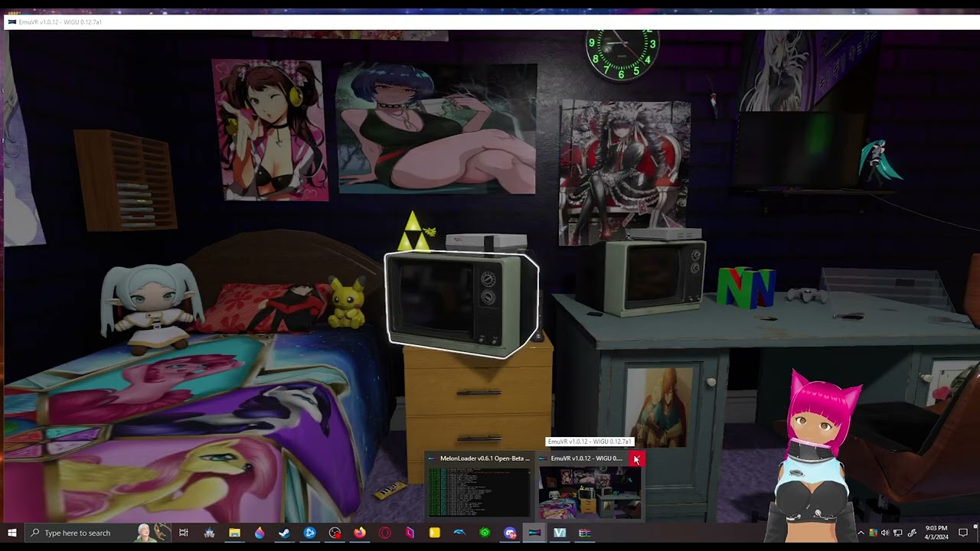The image size is (980, 551).
Task: Expand the hidden system tray icons
Action: pos(861,533)
